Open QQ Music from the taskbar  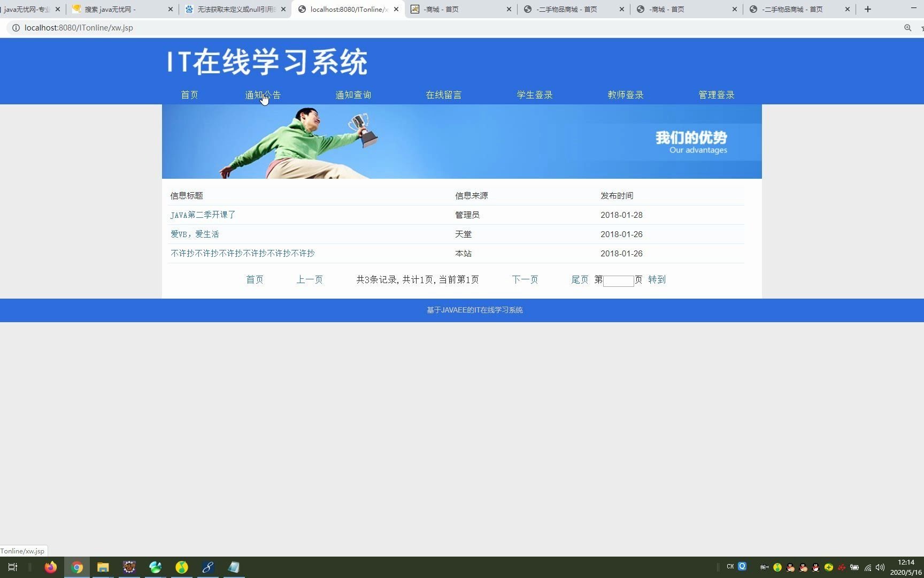coord(181,567)
